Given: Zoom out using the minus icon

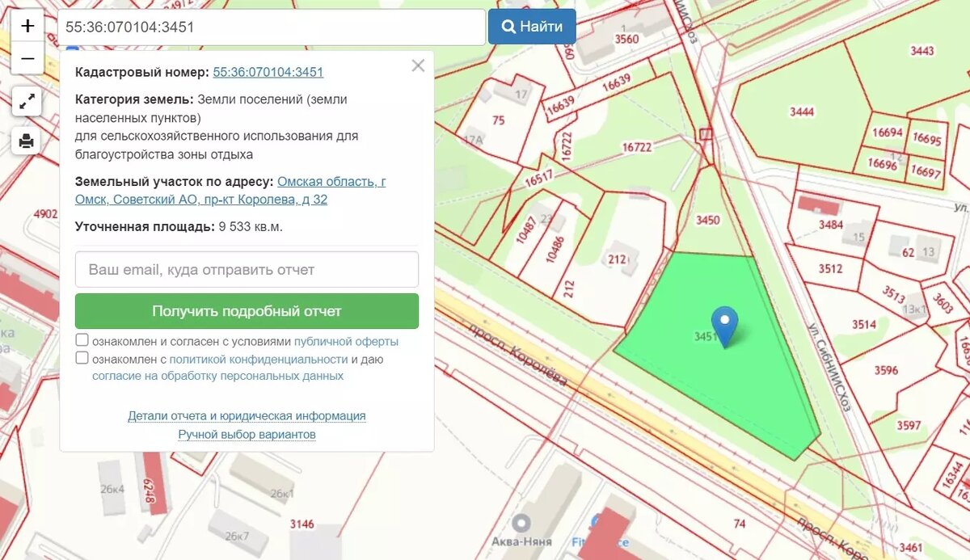Looking at the screenshot, I should 27,57.
